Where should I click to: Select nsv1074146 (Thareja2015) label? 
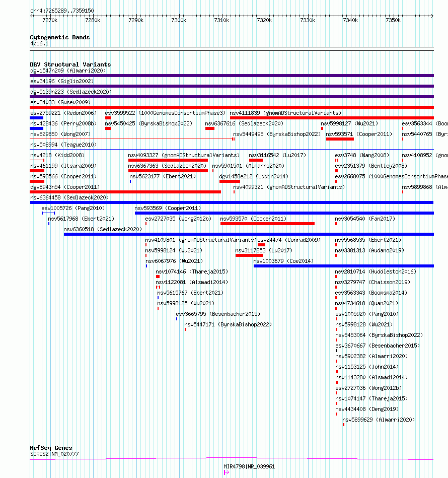pos(192,272)
